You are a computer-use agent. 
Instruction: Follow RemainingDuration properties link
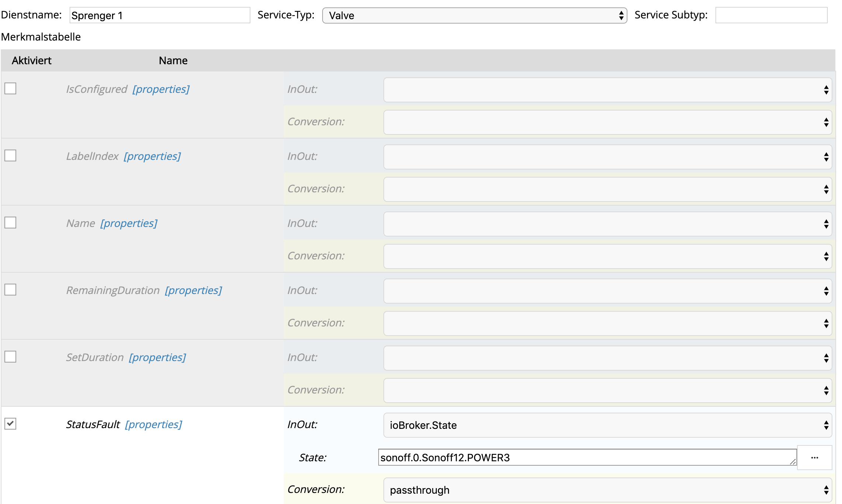(193, 290)
